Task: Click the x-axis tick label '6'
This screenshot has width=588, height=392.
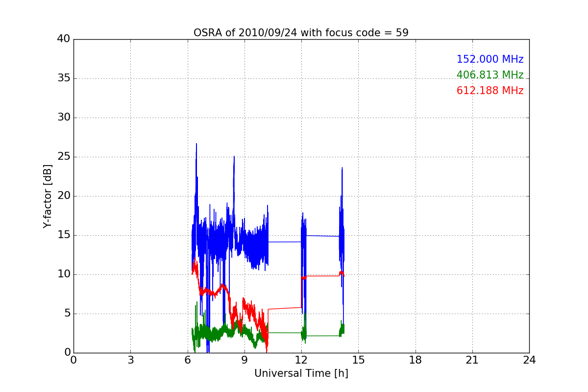Action: (188, 360)
